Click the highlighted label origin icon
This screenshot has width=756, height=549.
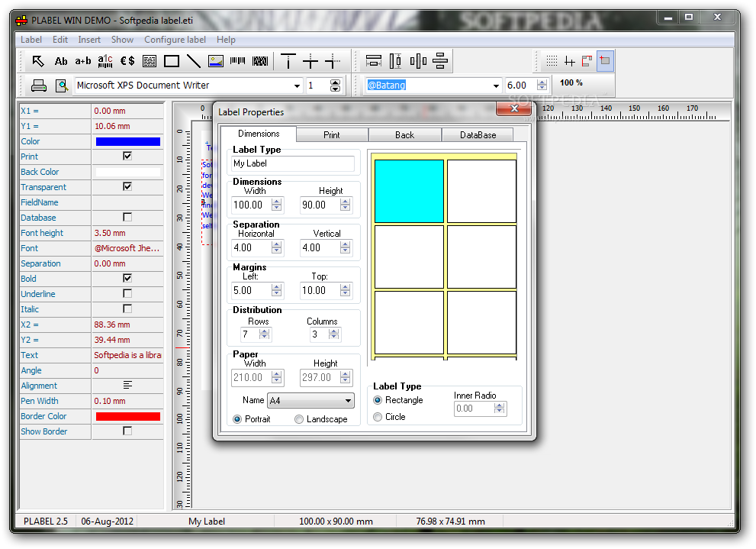click(605, 61)
